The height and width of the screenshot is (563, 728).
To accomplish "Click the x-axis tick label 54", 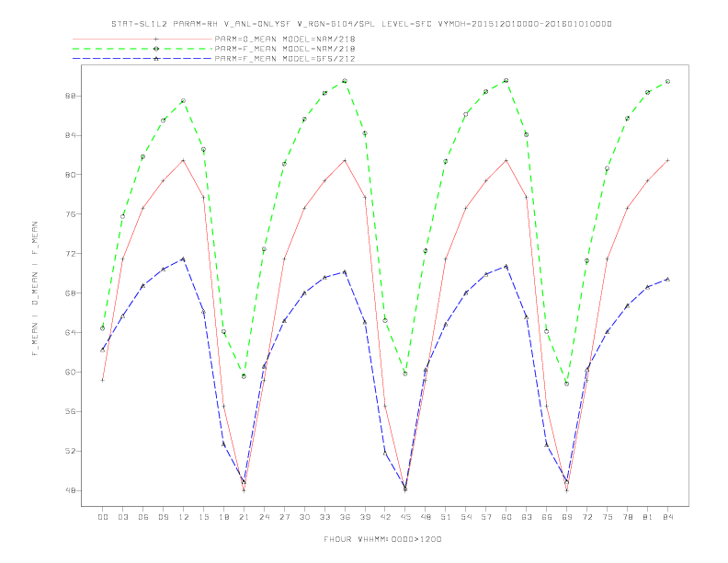I will tap(466, 517).
